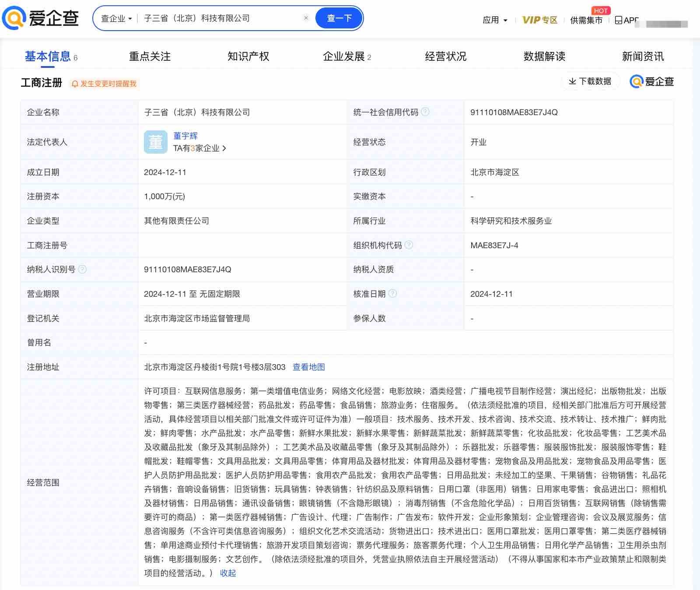Switch to 企业发展 tab
Viewport: 700px width, 590px height.
[x=346, y=56]
